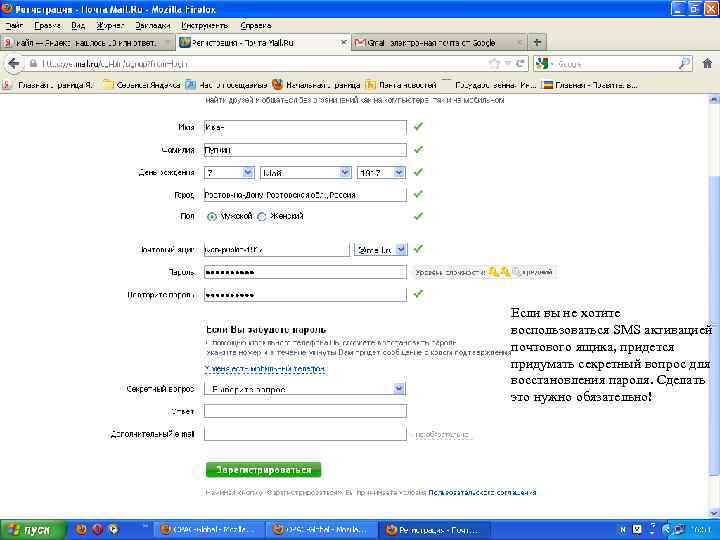Image resolution: width=720 pixels, height=540 pixels.
Task: Open the Начальная страница bookmark
Action: 317,85
